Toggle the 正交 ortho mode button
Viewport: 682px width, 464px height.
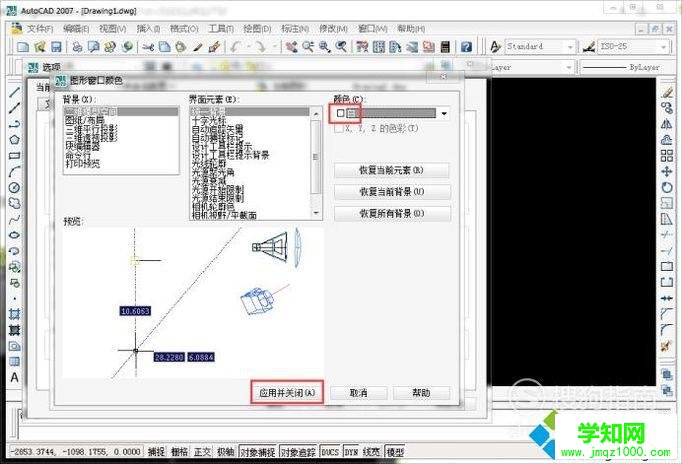click(202, 452)
